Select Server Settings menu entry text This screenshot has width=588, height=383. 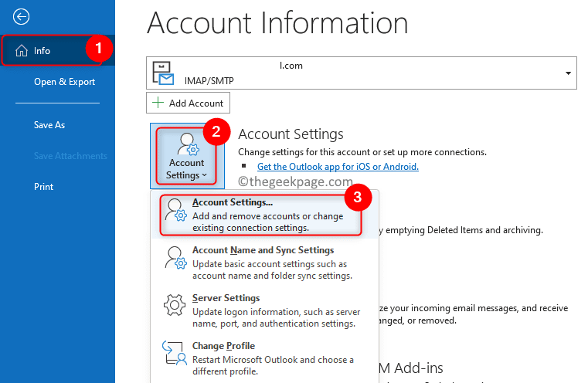click(x=226, y=298)
